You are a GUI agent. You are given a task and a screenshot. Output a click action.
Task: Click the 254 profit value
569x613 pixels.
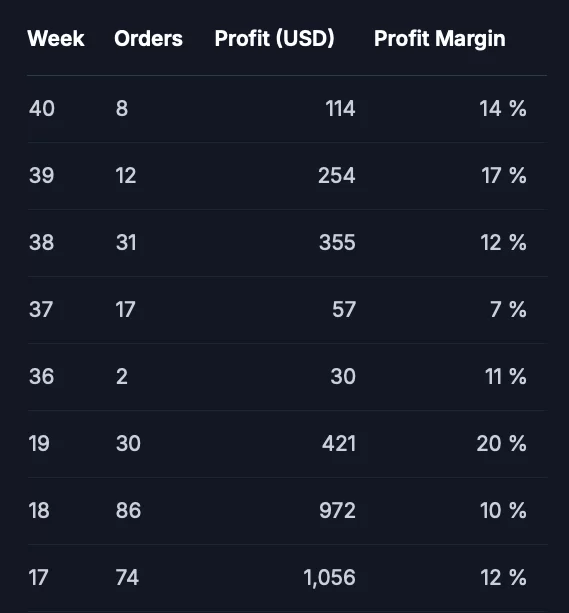(x=337, y=175)
